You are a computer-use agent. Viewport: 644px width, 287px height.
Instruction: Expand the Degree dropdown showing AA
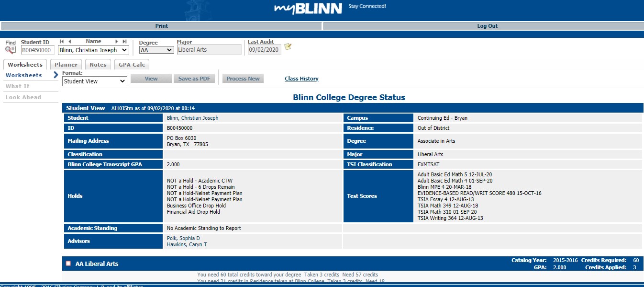pyautogui.click(x=156, y=49)
